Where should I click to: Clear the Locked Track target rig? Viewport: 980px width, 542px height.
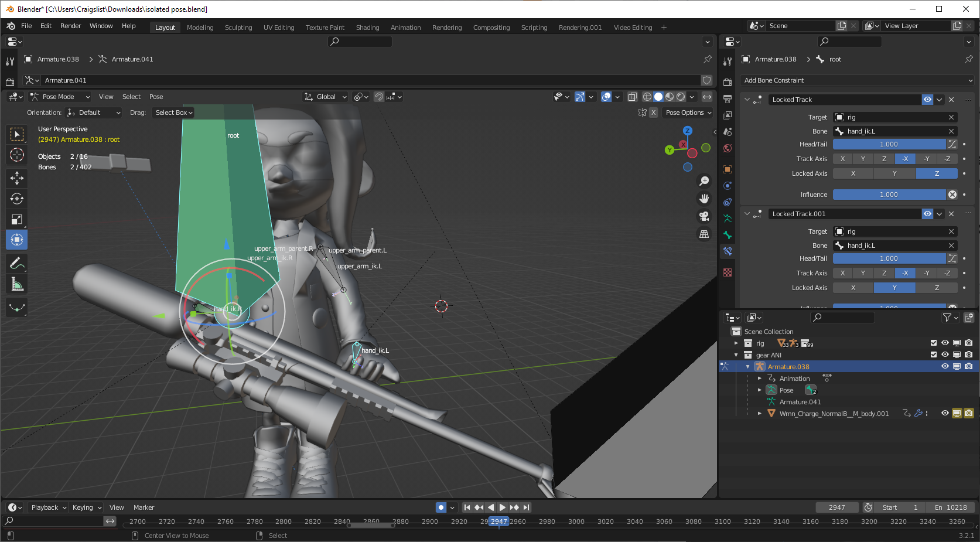(x=951, y=117)
